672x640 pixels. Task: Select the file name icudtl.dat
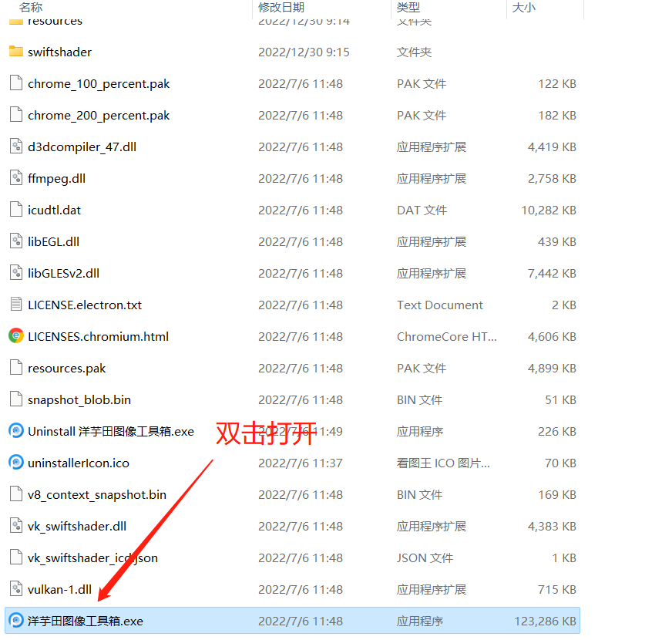click(x=54, y=211)
